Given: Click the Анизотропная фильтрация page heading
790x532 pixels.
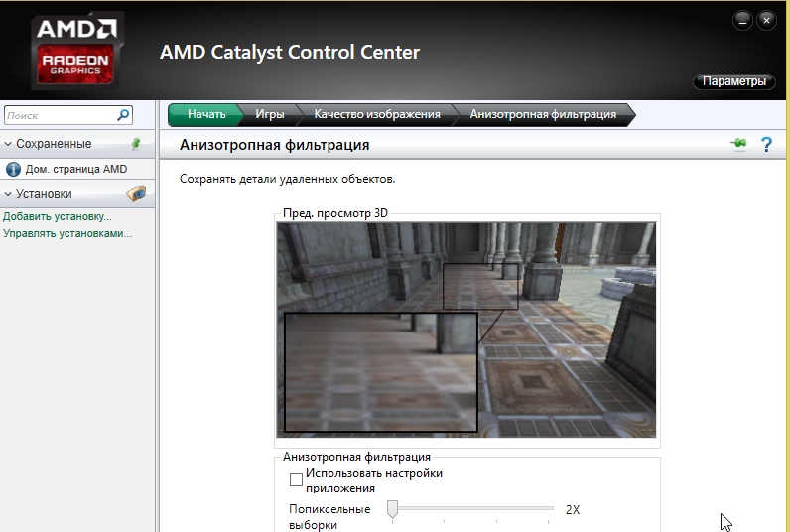Looking at the screenshot, I should 275,145.
